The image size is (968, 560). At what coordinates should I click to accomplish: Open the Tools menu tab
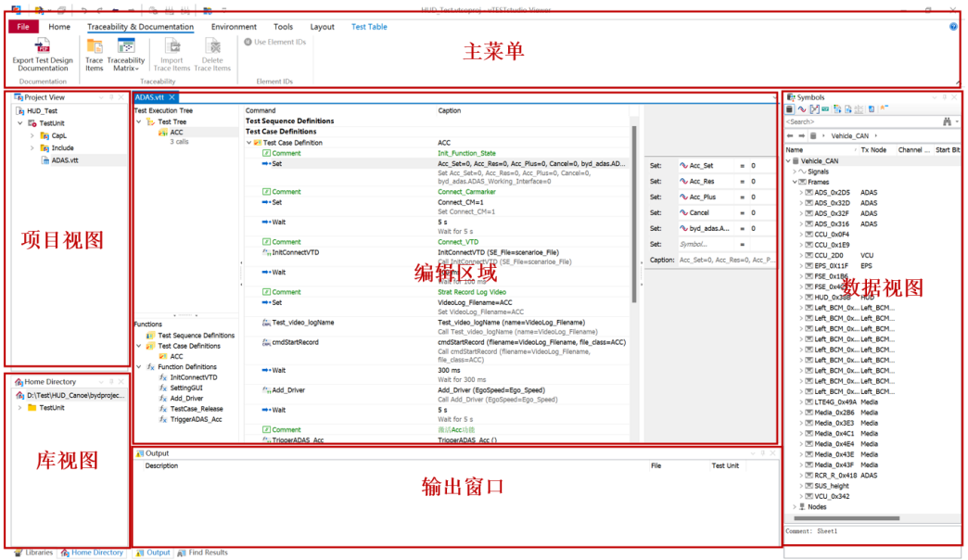point(284,27)
